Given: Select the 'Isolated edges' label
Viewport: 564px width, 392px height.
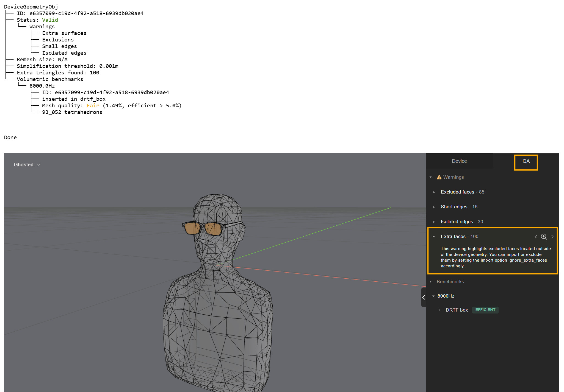Looking at the screenshot, I should point(457,222).
